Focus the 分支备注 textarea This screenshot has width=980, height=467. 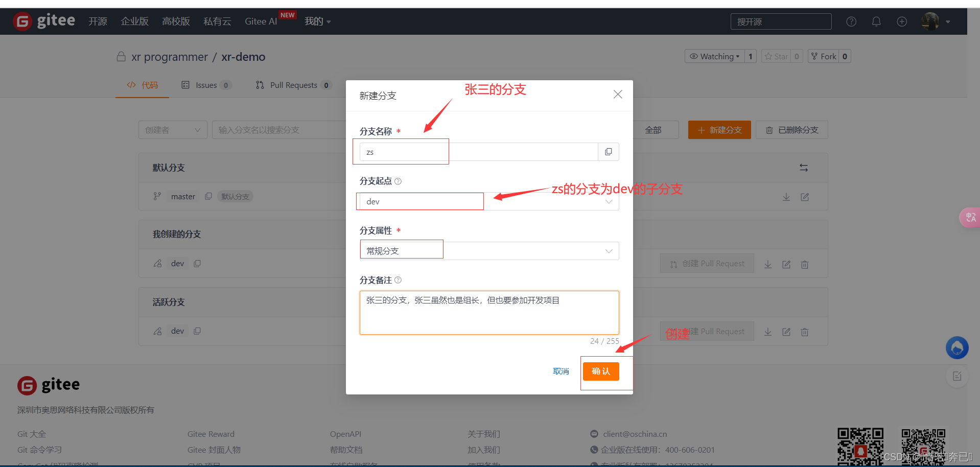click(489, 313)
